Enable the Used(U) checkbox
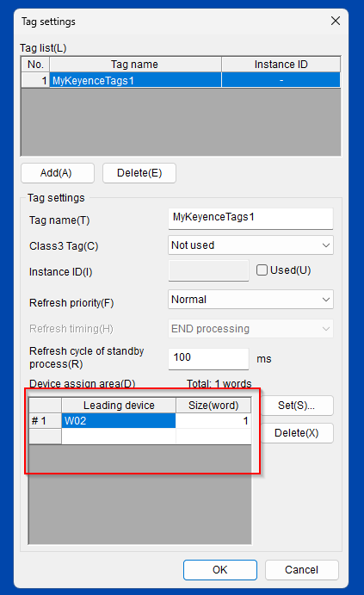Screen dimensions: 364x595 (262, 270)
